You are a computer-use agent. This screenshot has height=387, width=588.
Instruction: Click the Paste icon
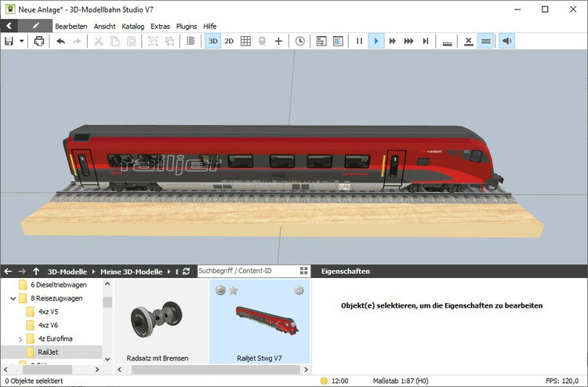(132, 41)
